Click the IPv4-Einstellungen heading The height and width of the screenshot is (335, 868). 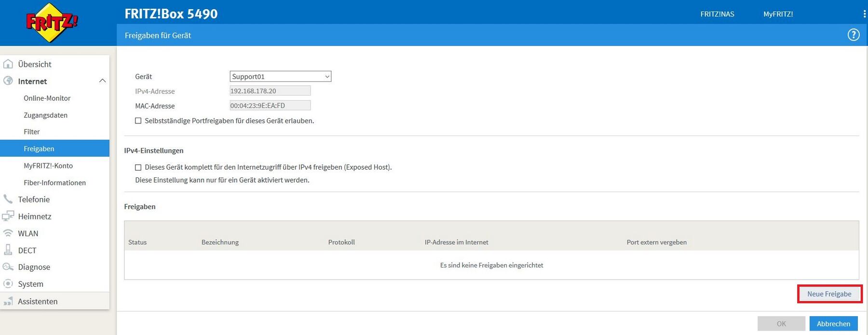click(x=154, y=150)
